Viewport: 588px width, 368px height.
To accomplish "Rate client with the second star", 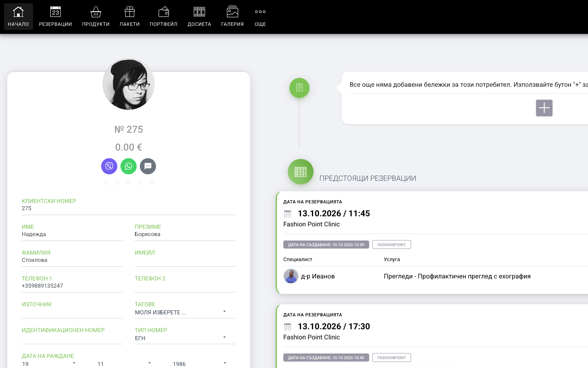I will 117,182.
